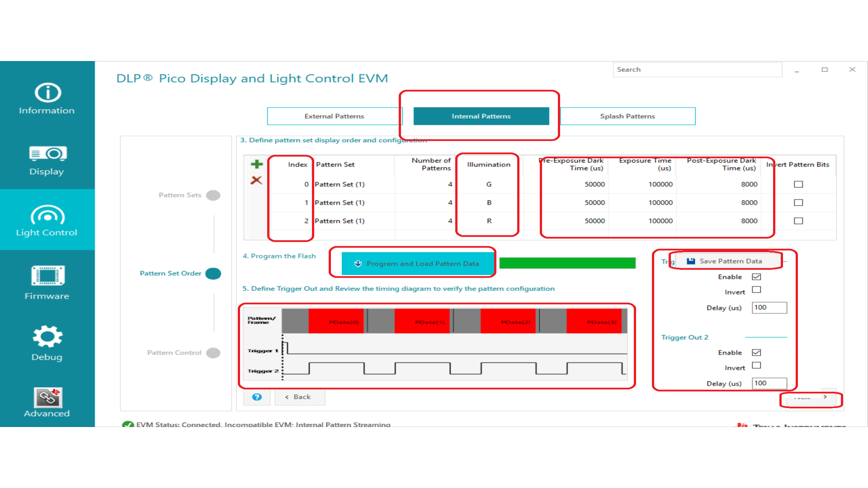Click the green plus add-pattern-set icon
Viewport: 868px width, 488px height.
click(257, 164)
